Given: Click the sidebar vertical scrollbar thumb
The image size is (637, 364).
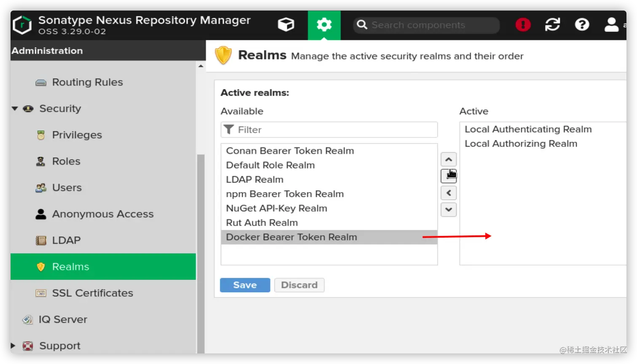Looking at the screenshot, I should [x=201, y=254].
